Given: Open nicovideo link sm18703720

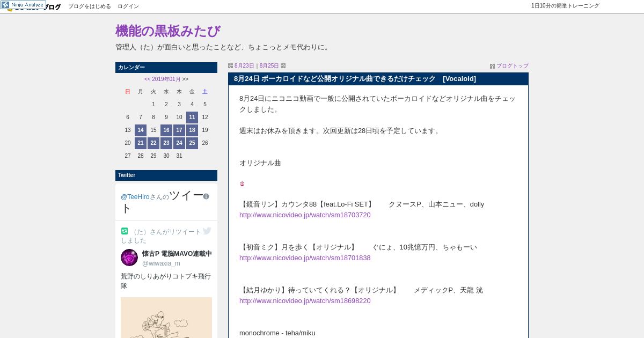Looking at the screenshot, I should tap(305, 215).
